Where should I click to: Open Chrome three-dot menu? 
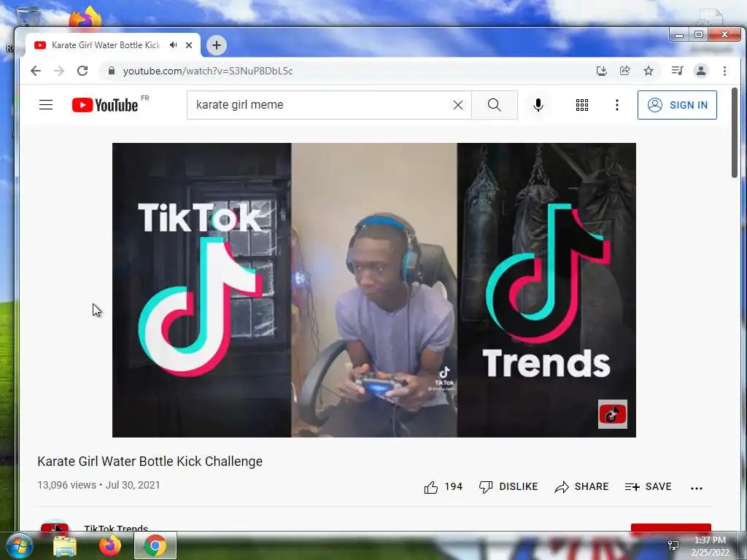pos(724,71)
